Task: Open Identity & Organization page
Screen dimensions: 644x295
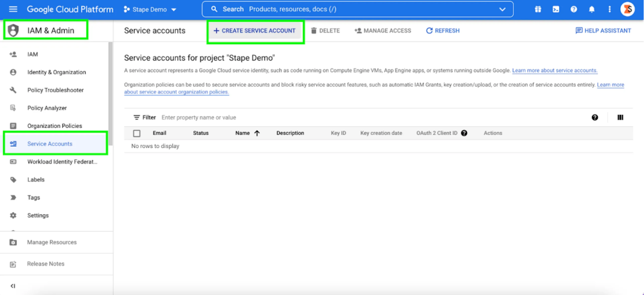Action: [x=57, y=72]
